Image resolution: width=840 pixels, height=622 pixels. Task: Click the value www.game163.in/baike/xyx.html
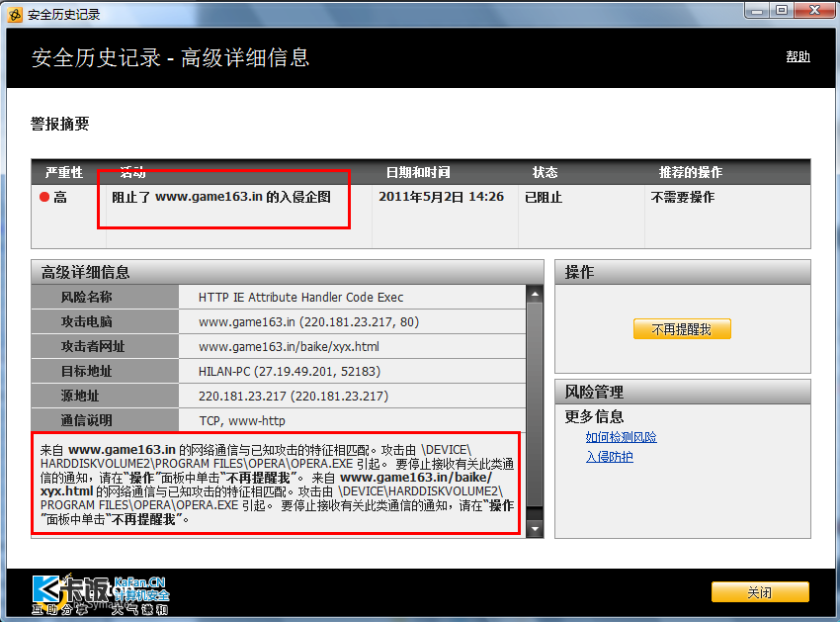coord(289,346)
